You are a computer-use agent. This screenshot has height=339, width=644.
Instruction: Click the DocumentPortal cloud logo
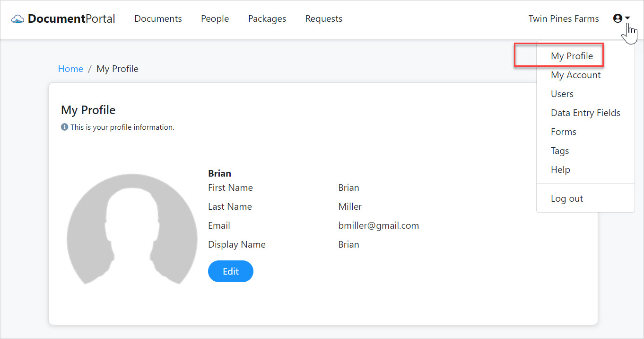[17, 18]
